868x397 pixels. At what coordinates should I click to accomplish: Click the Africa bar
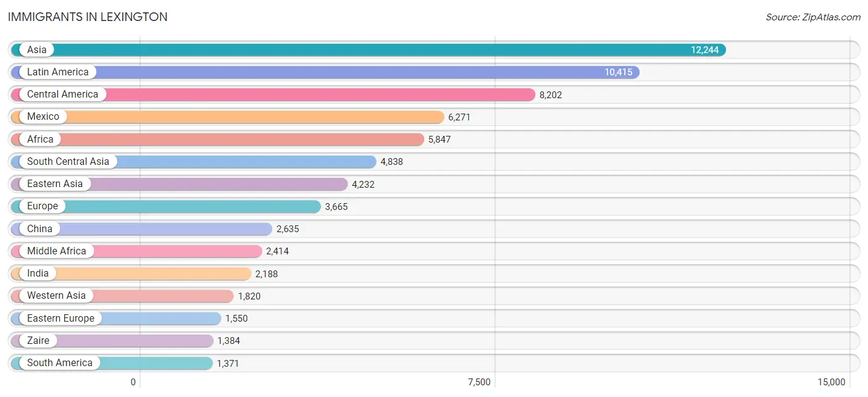(x=218, y=139)
